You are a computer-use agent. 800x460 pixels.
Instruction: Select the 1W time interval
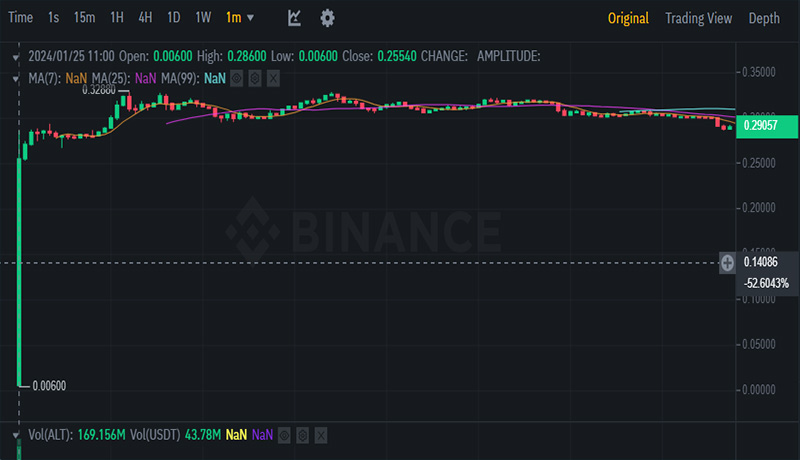click(203, 18)
